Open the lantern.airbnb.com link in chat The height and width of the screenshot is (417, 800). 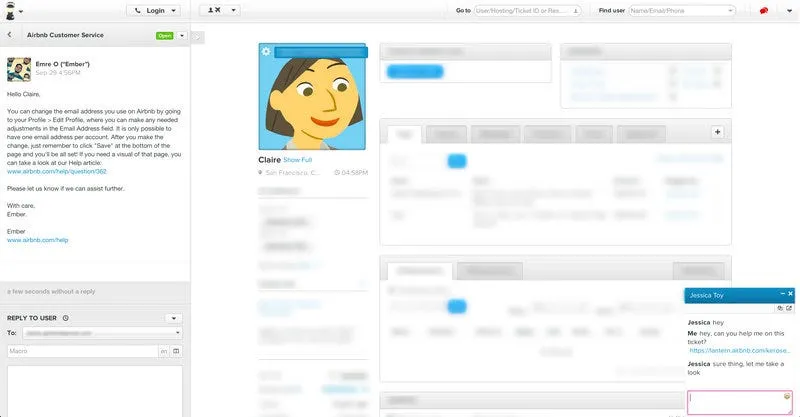pos(740,351)
